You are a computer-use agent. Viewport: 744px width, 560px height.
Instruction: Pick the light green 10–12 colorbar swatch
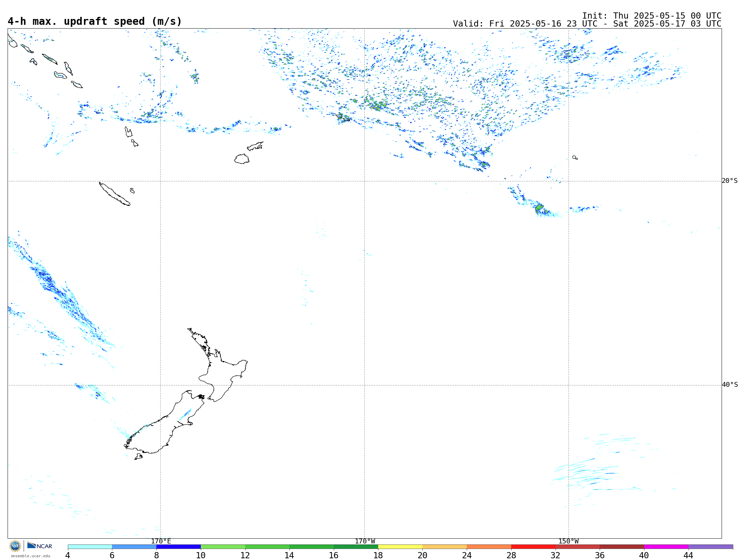(223, 547)
